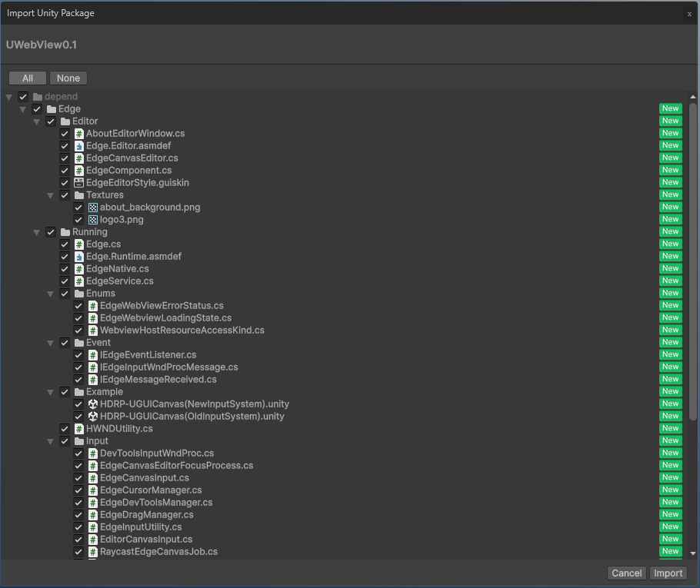Click the None button to deselect everything

pos(68,78)
